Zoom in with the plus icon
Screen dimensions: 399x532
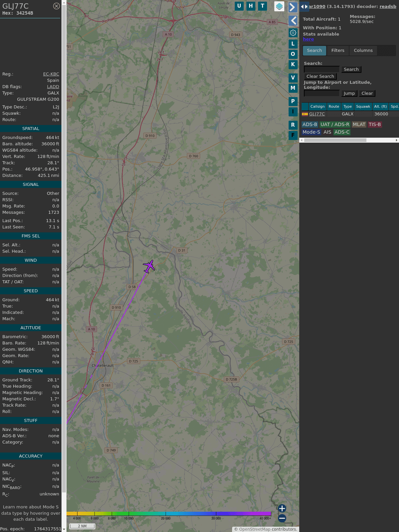click(282, 508)
